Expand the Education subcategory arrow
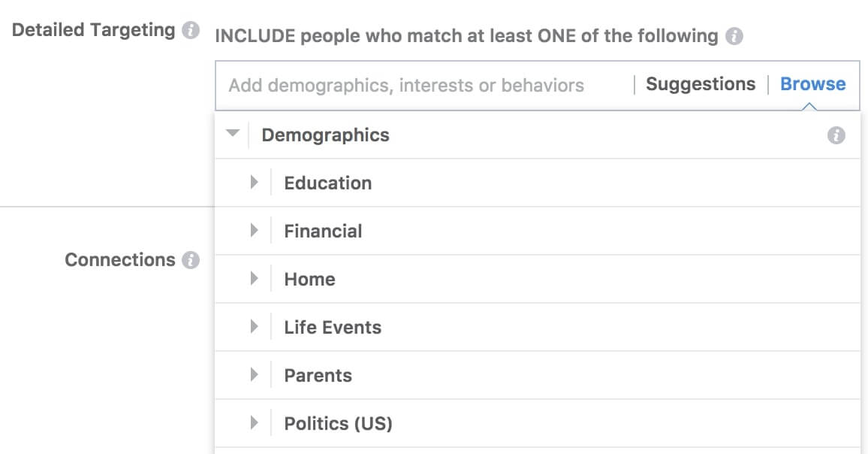Screen dimensions: 868x454 tap(254, 183)
